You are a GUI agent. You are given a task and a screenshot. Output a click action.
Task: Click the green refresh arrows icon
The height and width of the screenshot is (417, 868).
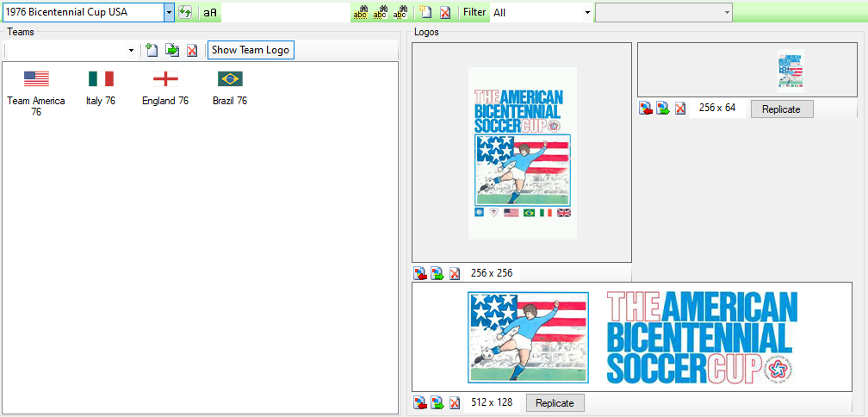(x=185, y=11)
